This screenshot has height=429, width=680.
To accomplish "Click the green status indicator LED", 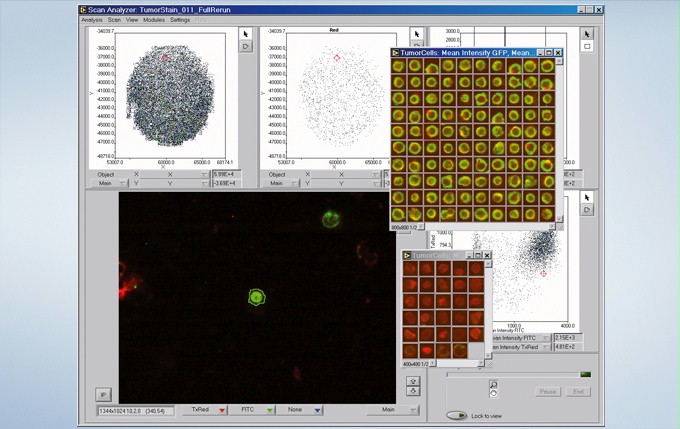I will (585, 374).
